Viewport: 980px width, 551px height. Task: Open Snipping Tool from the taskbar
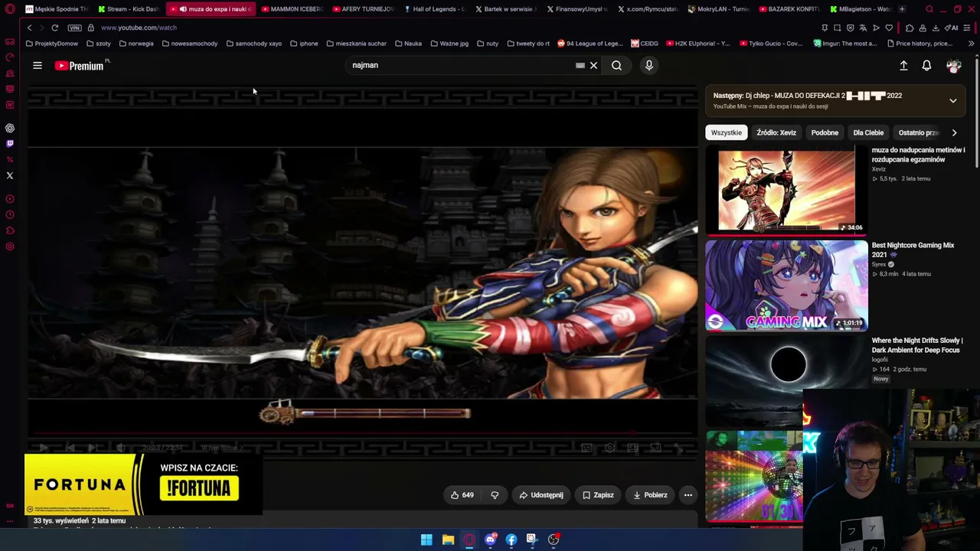point(532,540)
